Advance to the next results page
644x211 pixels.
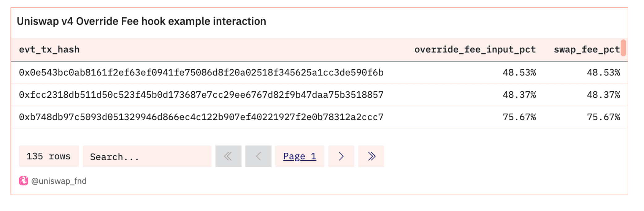[341, 156]
